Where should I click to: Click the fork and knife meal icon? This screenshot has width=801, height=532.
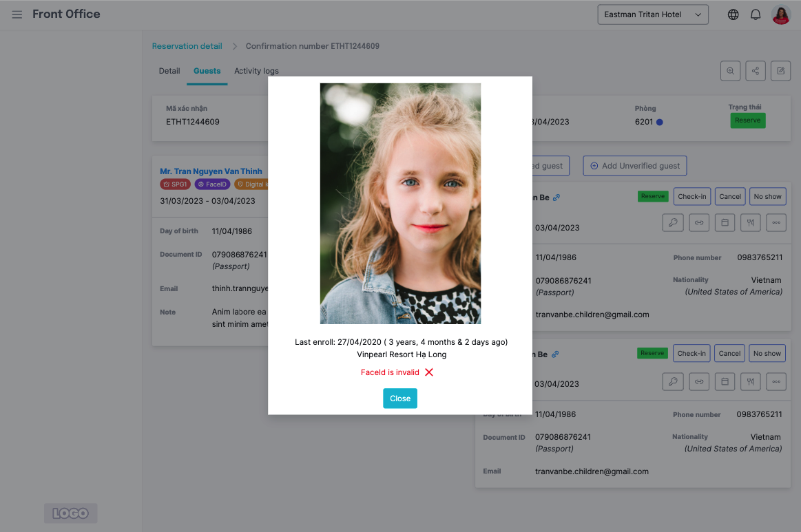[750, 222]
